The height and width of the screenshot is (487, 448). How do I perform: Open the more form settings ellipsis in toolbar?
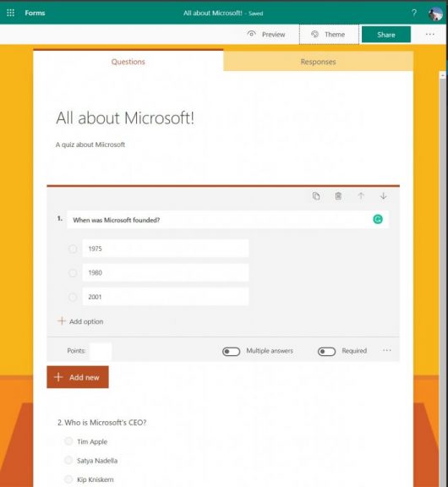(430, 34)
